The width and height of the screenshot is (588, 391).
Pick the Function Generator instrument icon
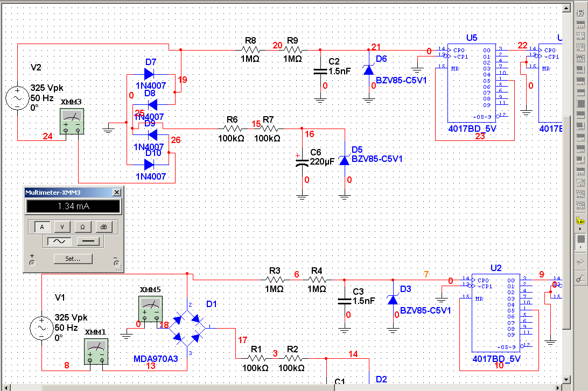(580, 25)
